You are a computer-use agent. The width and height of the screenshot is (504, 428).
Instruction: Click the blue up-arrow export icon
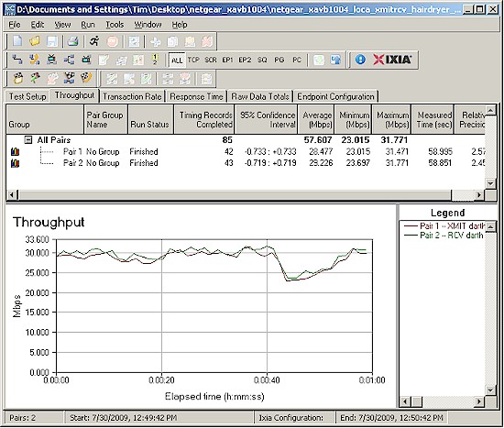click(335, 60)
